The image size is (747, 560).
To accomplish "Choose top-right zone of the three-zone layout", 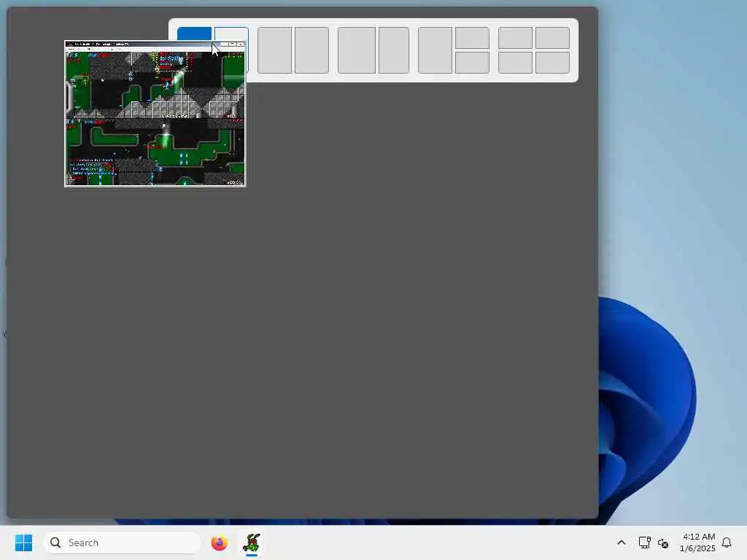I will (x=472, y=38).
